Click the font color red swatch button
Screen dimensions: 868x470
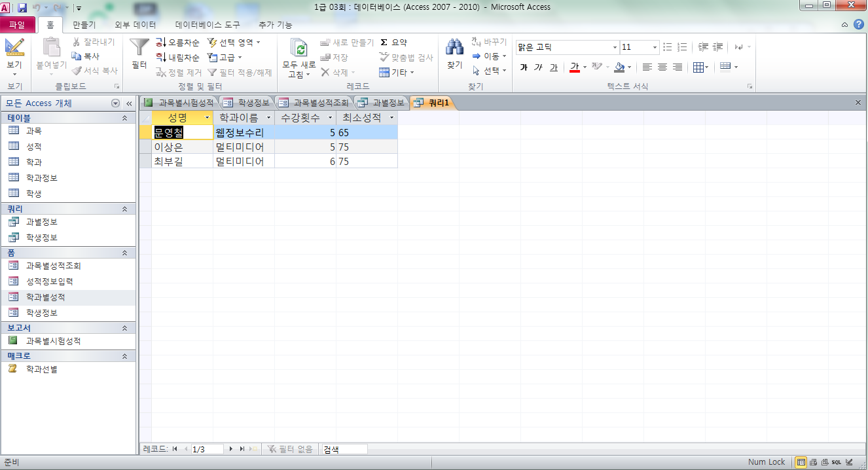pos(574,67)
